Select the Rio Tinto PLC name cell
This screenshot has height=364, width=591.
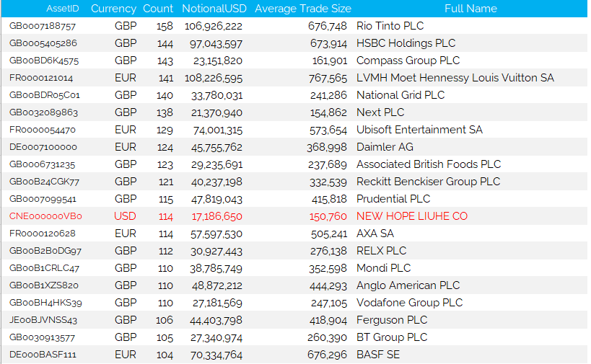(390, 26)
